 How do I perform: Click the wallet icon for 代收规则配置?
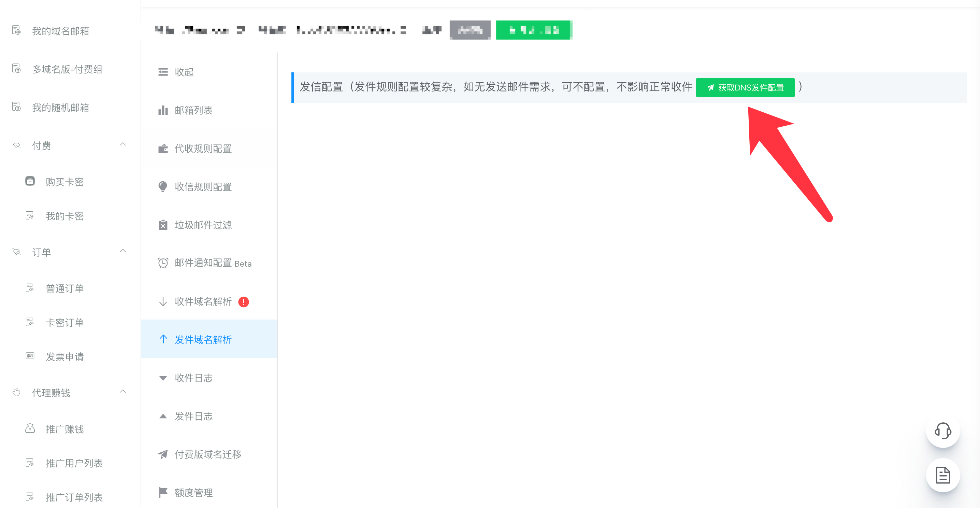point(163,149)
